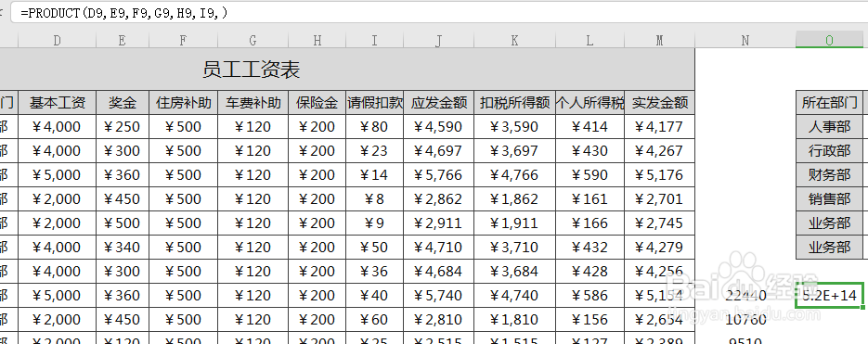Click the 扣税所得额 header cell
The image size is (868, 344).
pos(515,102)
